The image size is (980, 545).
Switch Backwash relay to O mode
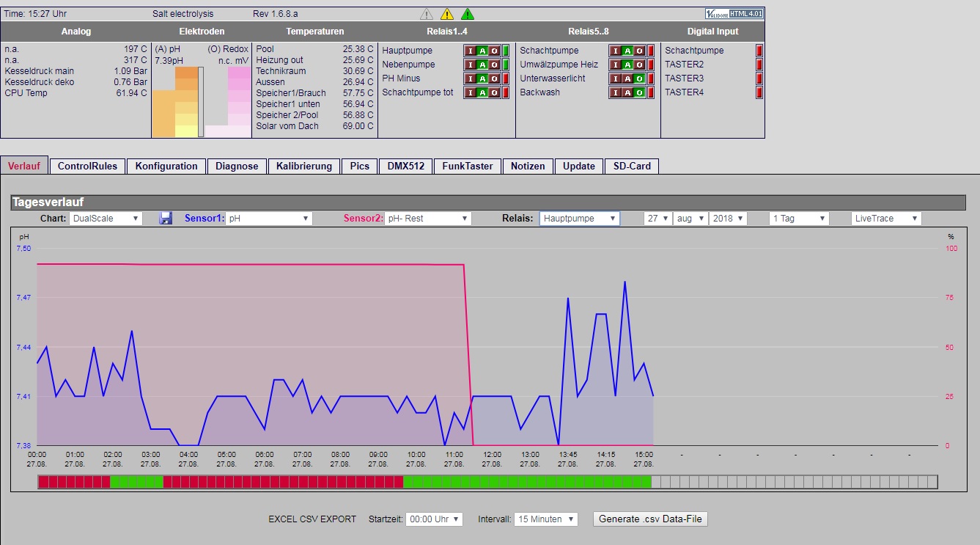pyautogui.click(x=639, y=92)
